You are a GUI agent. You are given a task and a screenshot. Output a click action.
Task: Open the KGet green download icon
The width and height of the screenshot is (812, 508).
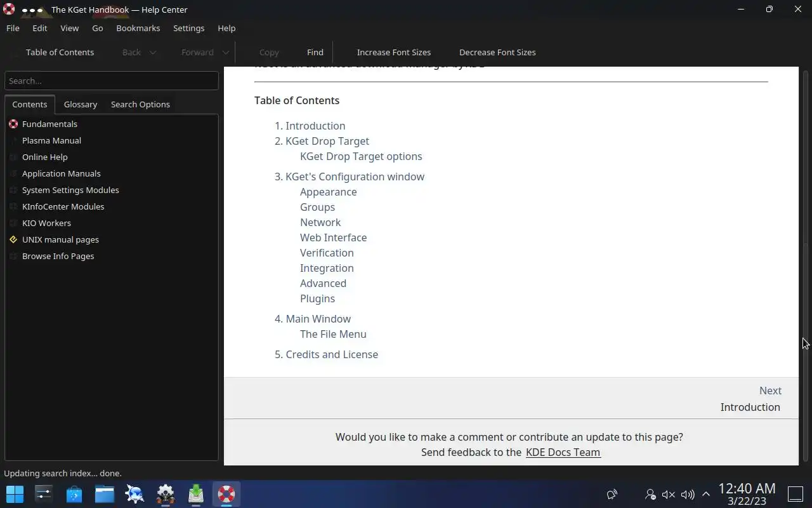pyautogui.click(x=196, y=493)
